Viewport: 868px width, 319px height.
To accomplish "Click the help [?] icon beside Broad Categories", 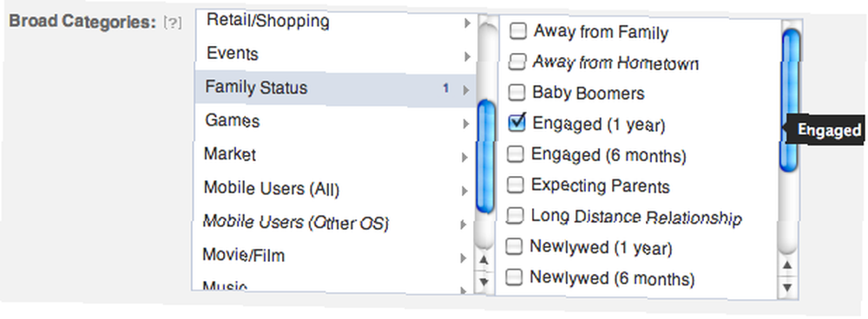I will tap(172, 23).
